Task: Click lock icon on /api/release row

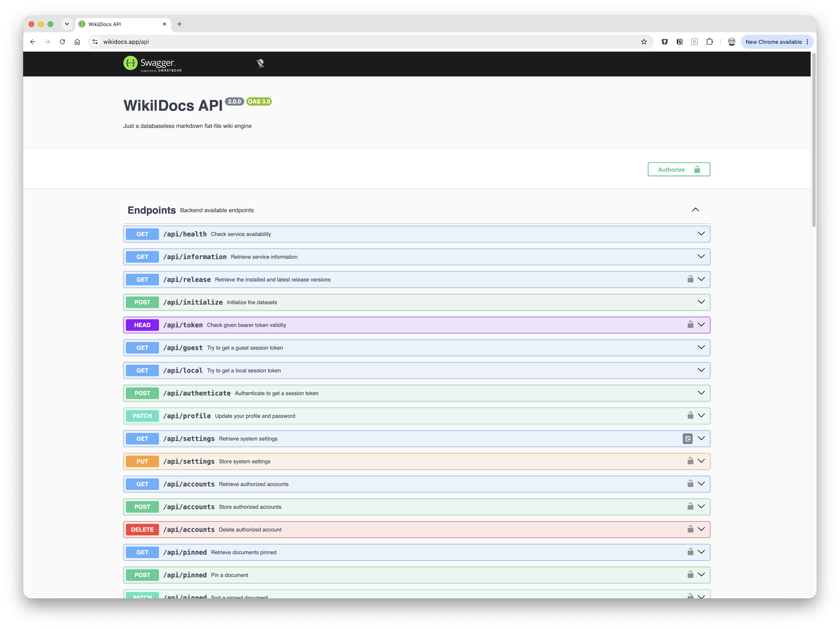Action: point(690,279)
